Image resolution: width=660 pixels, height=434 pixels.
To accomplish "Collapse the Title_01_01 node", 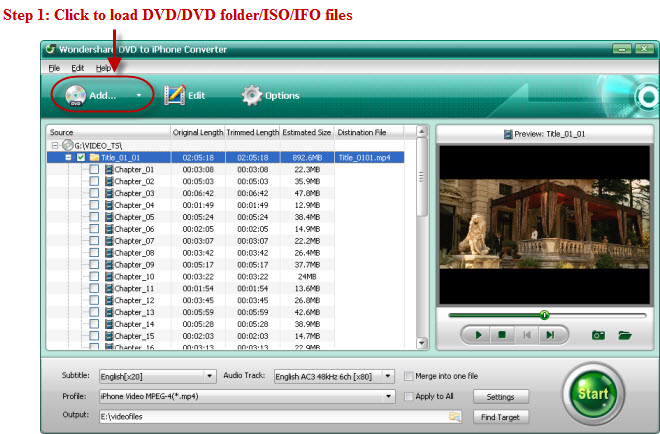I will 68,157.
